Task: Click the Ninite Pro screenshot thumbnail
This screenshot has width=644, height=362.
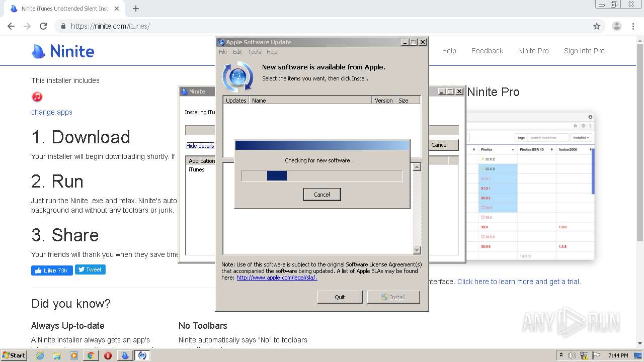Action: click(530, 186)
